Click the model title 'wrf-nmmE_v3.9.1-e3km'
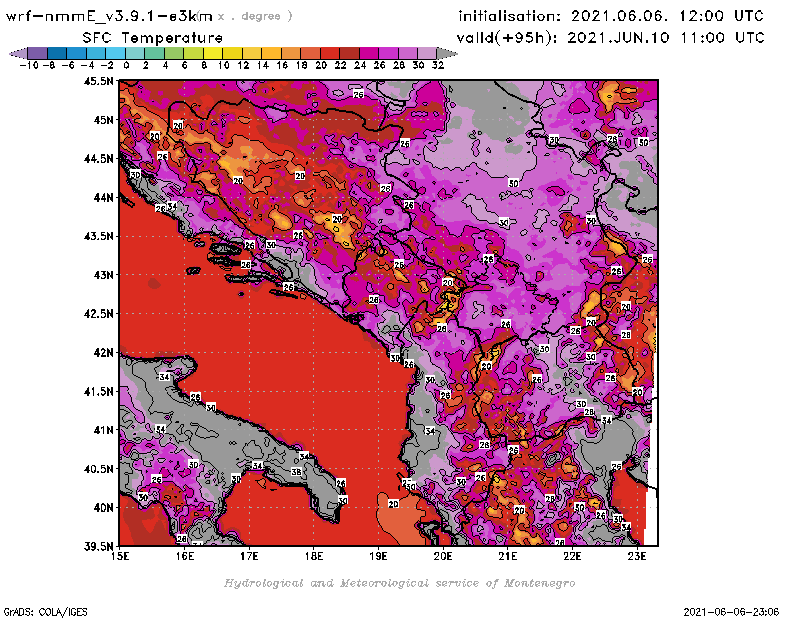Screen dimensions: 800x618 pos(109,16)
